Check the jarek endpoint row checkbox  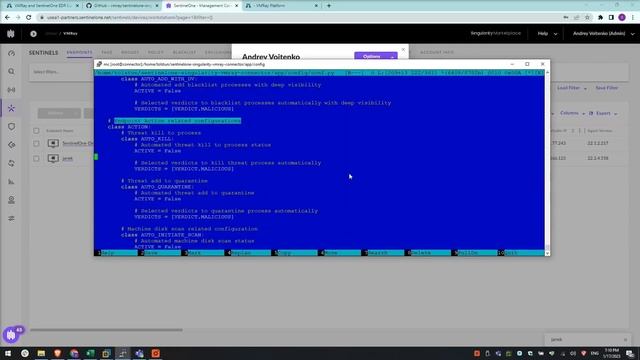(x=36, y=158)
